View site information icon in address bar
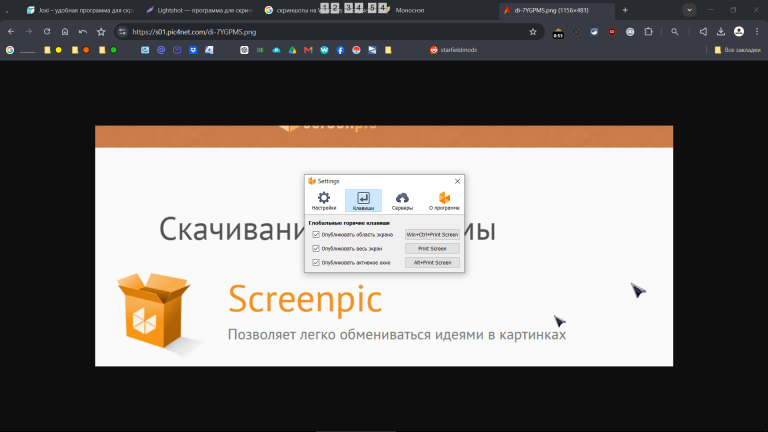 [122, 32]
